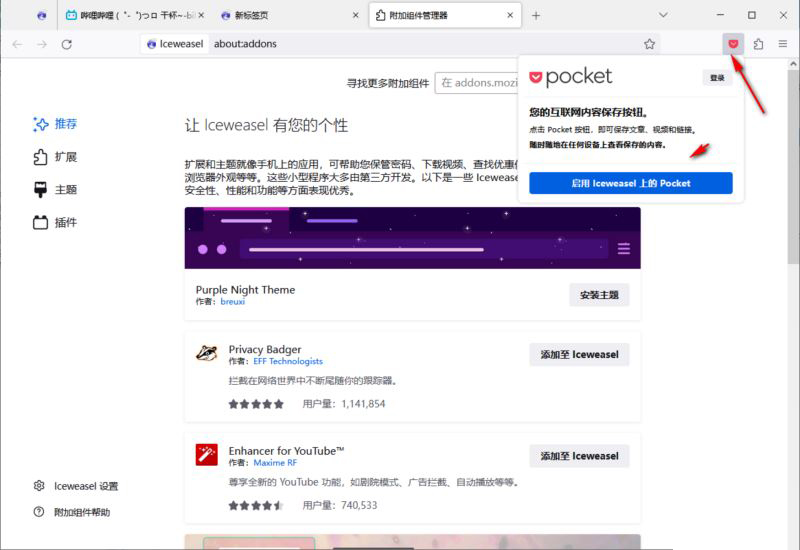Click Enhancer for YouTube star rating
Viewport: 800px width, 550px height.
(256, 506)
